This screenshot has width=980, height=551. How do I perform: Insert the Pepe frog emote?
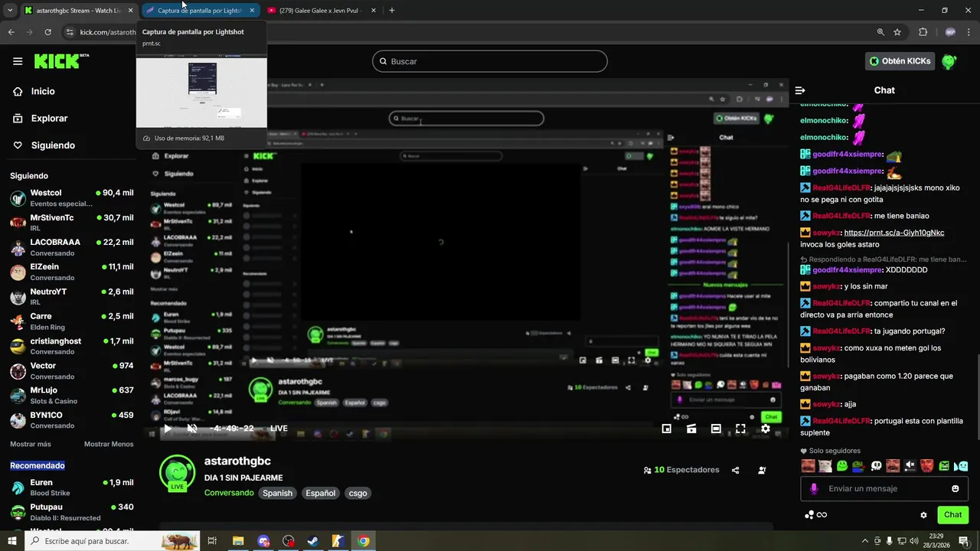tap(858, 465)
